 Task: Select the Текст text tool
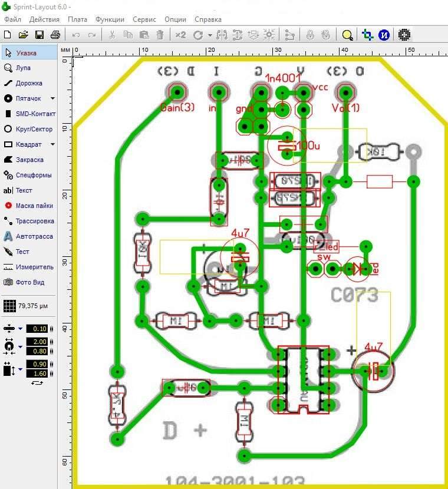24,190
